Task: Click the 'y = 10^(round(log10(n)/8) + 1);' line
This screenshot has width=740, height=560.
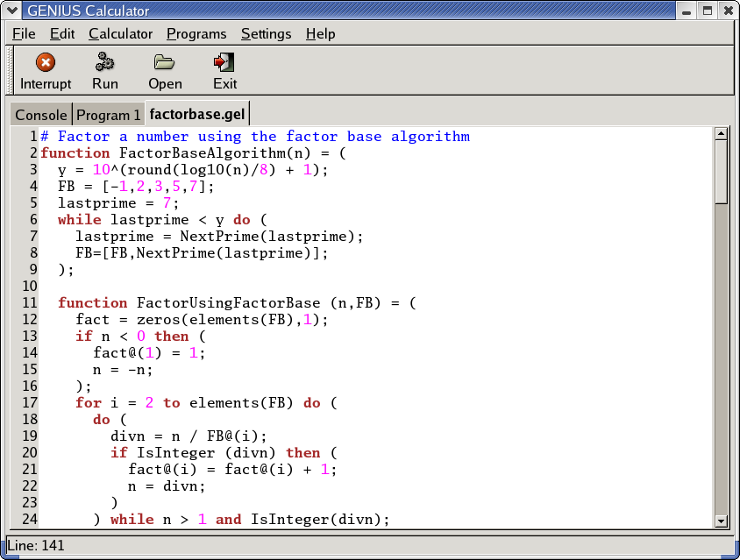Action: (193, 170)
